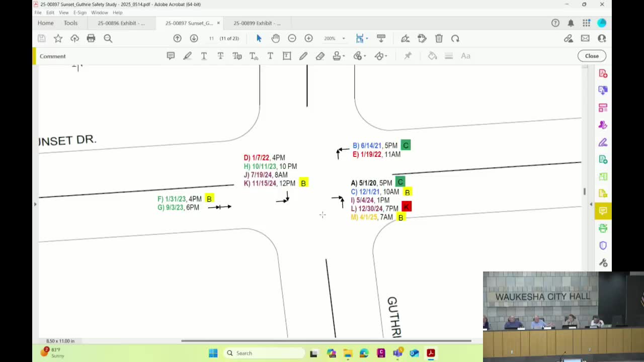Screen dimensions: 644x362
Task: Expand the fit page options dropdown
Action: pyautogui.click(x=367, y=39)
